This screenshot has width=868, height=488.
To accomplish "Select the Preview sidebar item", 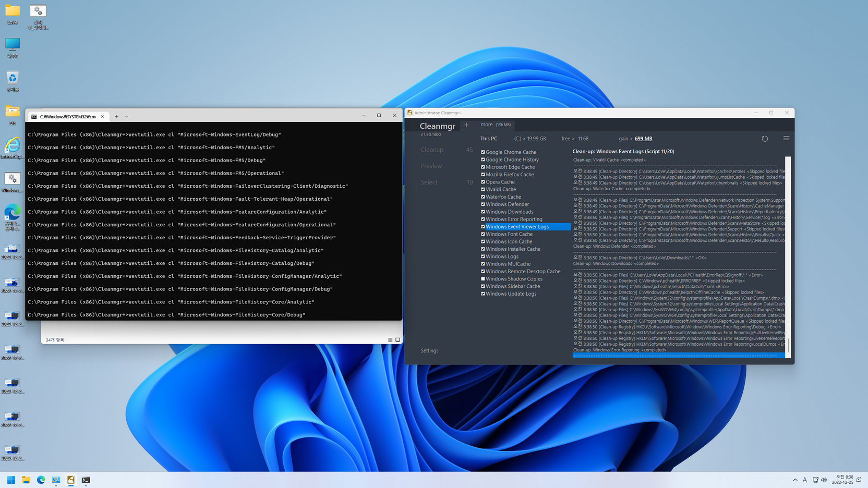I will click(x=431, y=166).
